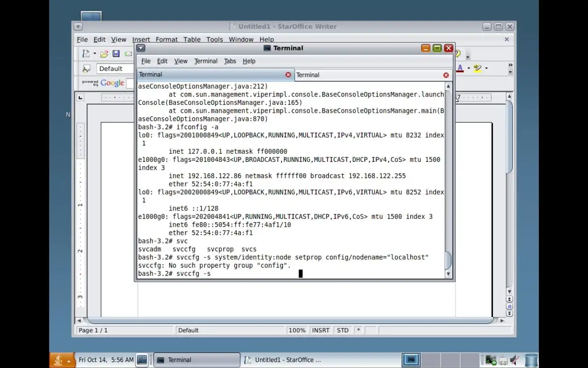This screenshot has height=368, width=588.
Task: Click the Writer vertical scrollbar up arrow
Action: tap(509, 97)
